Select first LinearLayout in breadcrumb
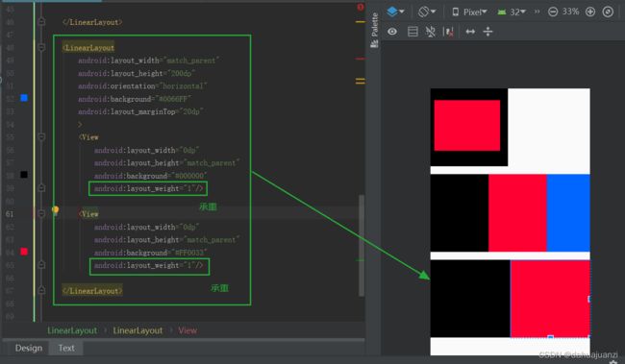This screenshot has width=625, height=364. [72, 330]
